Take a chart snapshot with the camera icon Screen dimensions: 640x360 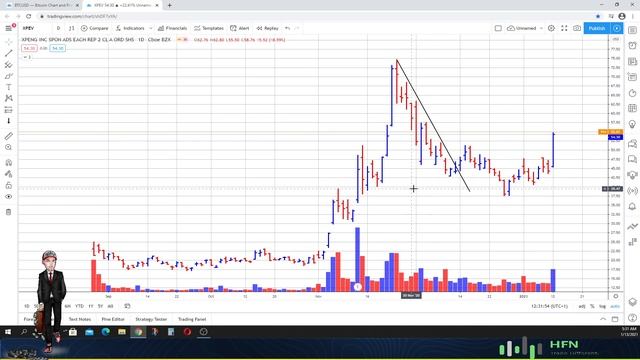(x=577, y=28)
